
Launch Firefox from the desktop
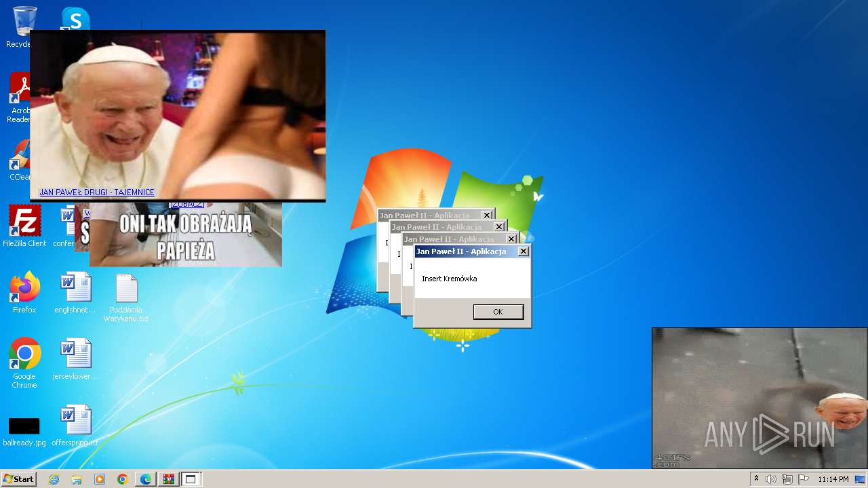(x=24, y=292)
